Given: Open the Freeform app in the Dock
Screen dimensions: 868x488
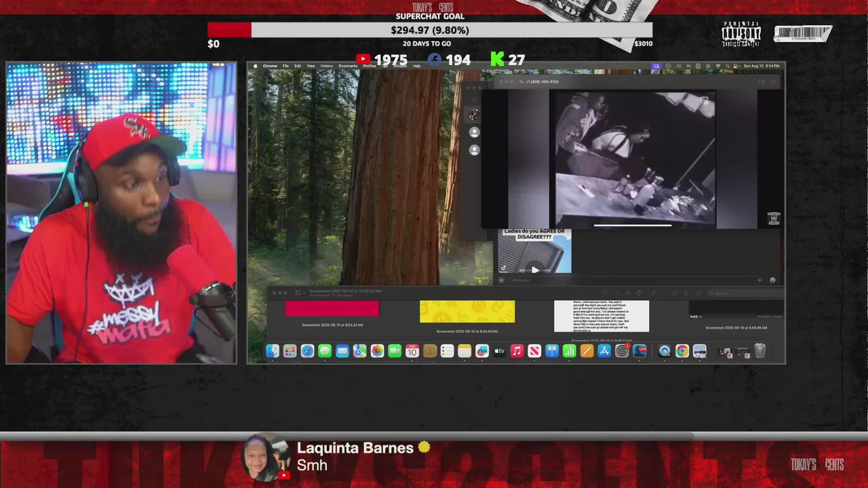Looking at the screenshot, I should (482, 350).
